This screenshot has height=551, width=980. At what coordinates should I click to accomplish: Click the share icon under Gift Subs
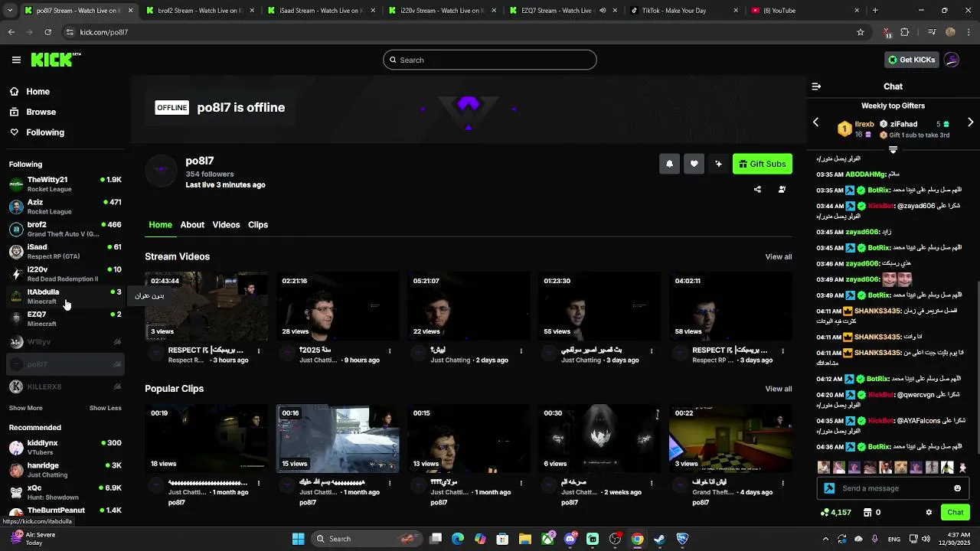coord(757,189)
